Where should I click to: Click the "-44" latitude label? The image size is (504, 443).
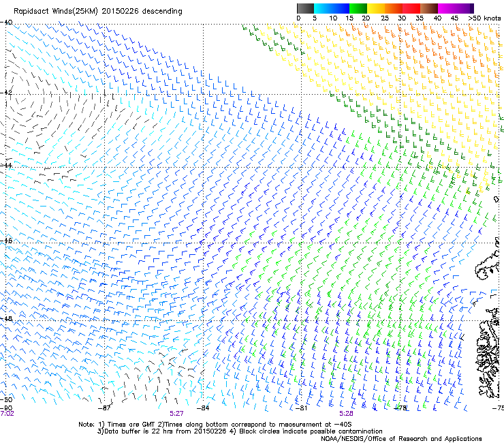coord(6,165)
